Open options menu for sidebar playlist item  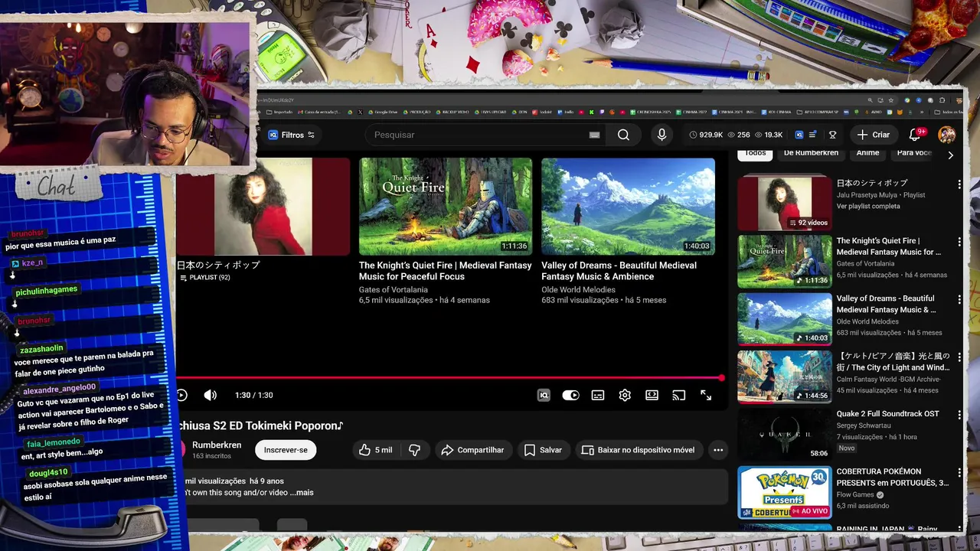point(959,184)
